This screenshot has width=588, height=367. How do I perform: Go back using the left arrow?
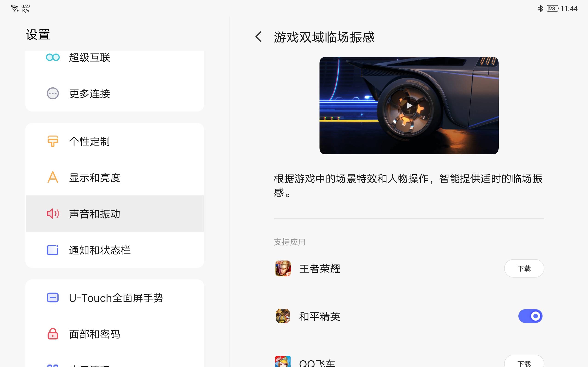tap(259, 37)
